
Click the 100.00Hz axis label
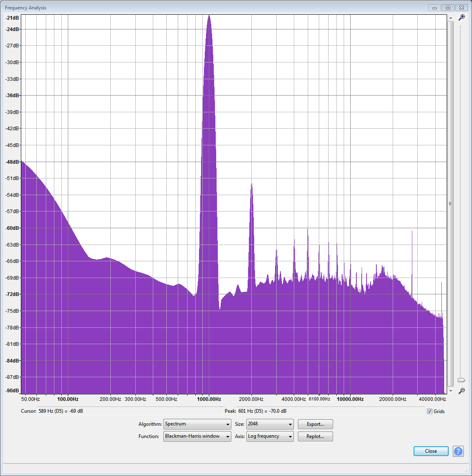68,399
